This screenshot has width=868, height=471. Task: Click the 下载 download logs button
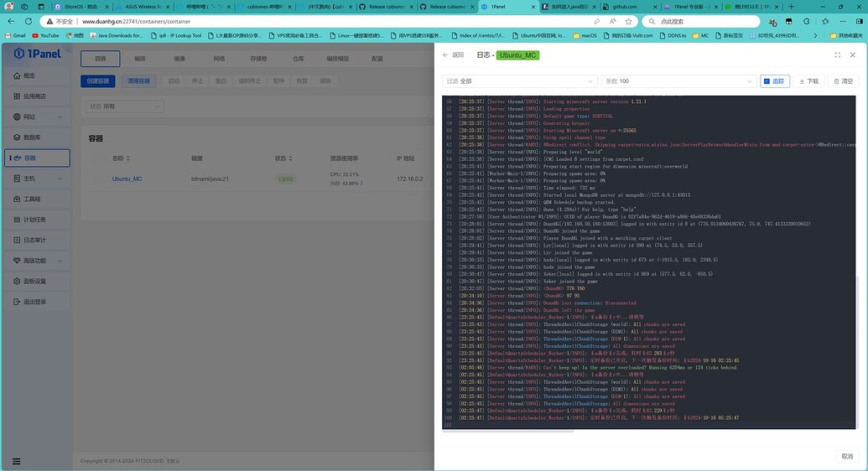pyautogui.click(x=808, y=81)
